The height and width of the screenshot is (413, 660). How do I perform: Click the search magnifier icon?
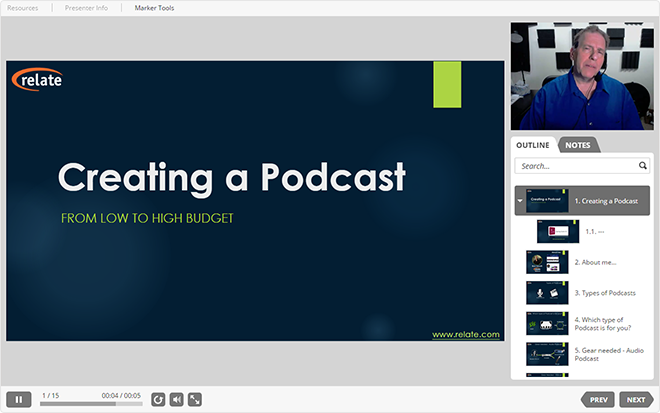coord(642,165)
